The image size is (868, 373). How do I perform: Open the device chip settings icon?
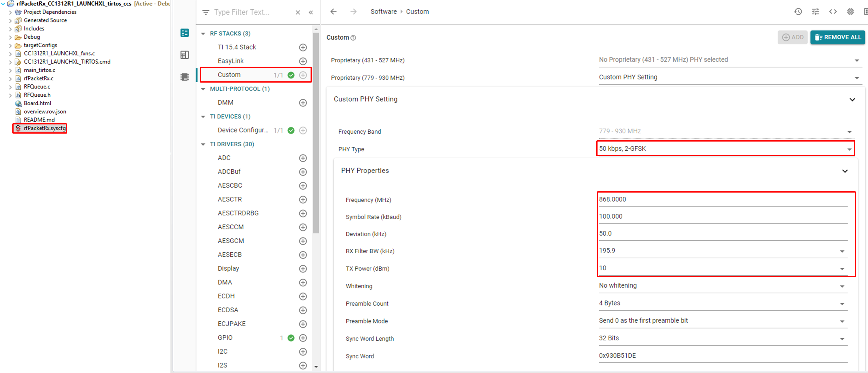pyautogui.click(x=851, y=11)
